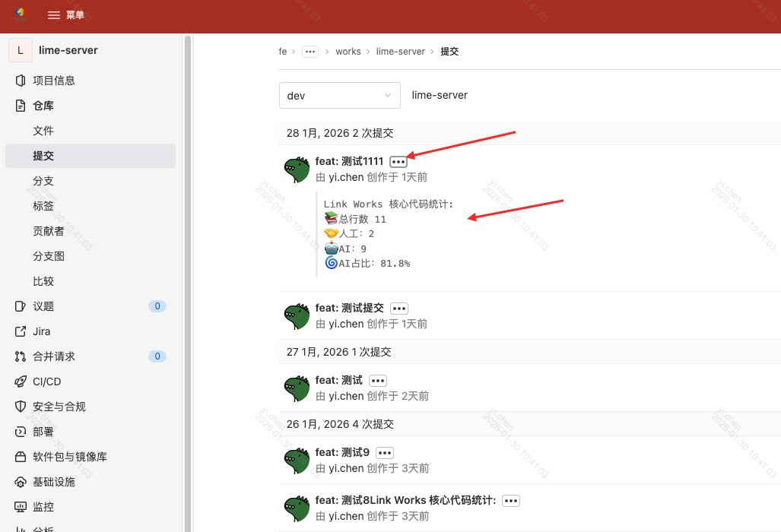This screenshot has height=532, width=781.
Task: Open 监控 using the monitor icon
Action: (x=21, y=507)
